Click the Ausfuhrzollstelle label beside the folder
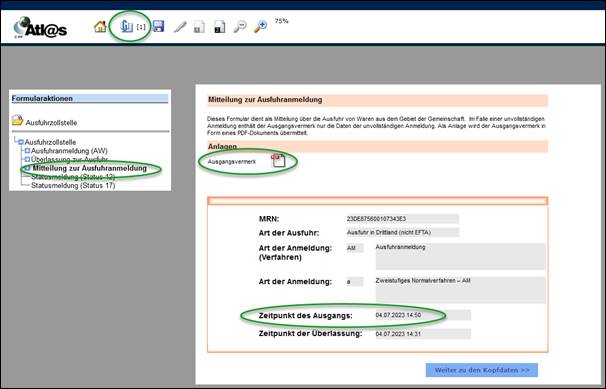The height and width of the screenshot is (389, 606). [x=51, y=123]
